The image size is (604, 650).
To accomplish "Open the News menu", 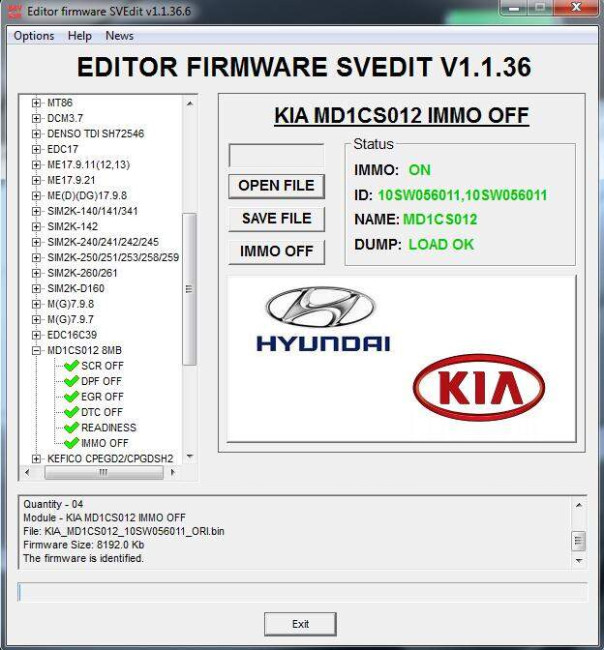I will (x=119, y=36).
